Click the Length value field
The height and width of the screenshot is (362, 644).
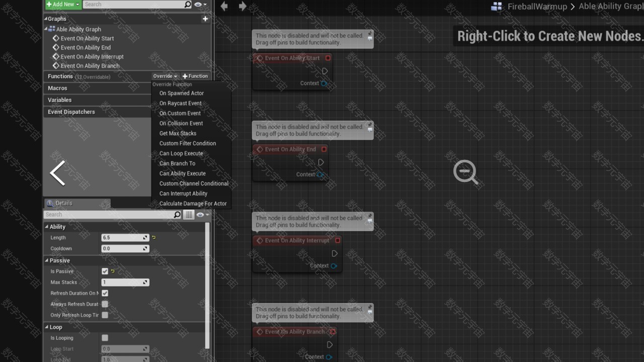[x=122, y=238]
